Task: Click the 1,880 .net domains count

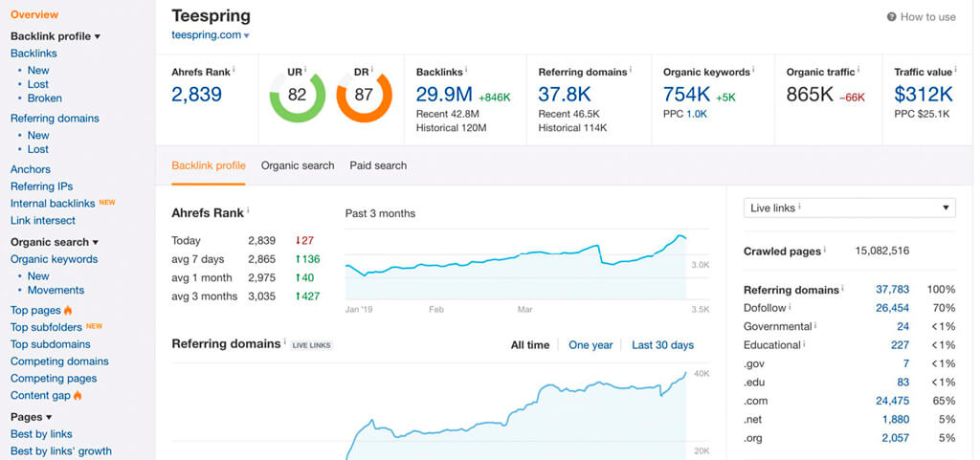Action: pos(896,420)
